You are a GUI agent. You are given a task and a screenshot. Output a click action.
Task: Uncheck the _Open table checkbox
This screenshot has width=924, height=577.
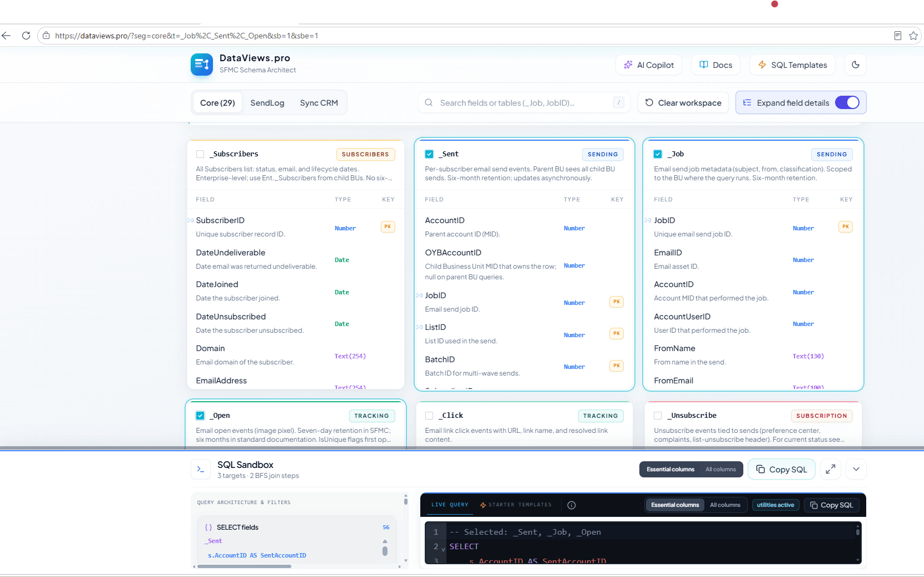click(200, 416)
